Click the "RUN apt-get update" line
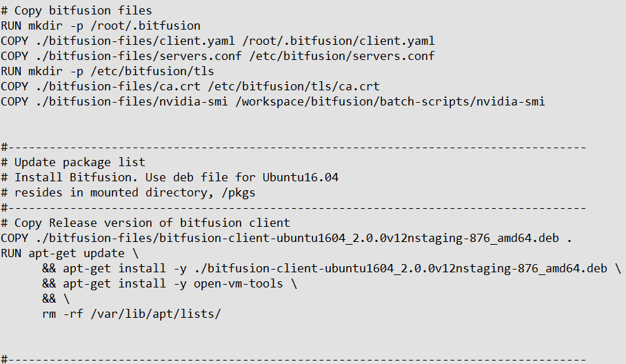This screenshot has width=626, height=364. (70, 253)
